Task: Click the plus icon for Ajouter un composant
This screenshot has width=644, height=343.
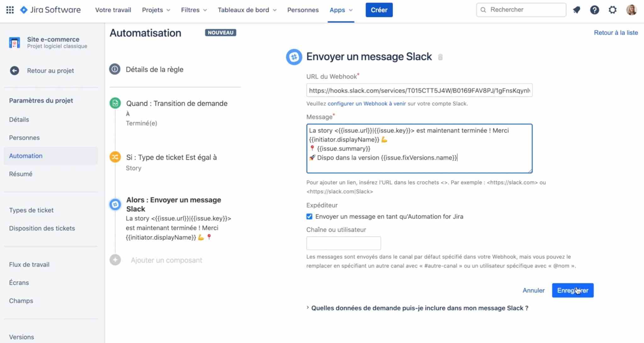Action: click(x=115, y=260)
